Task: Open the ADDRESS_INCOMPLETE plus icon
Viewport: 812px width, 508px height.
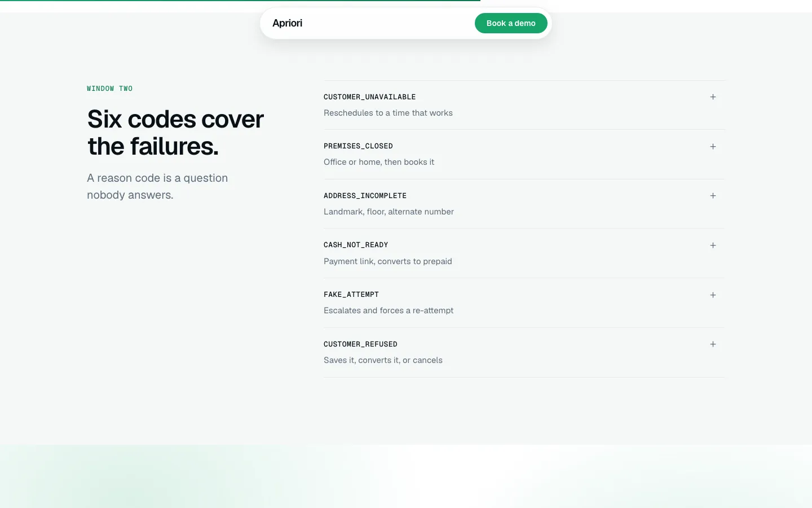Action: (713, 196)
